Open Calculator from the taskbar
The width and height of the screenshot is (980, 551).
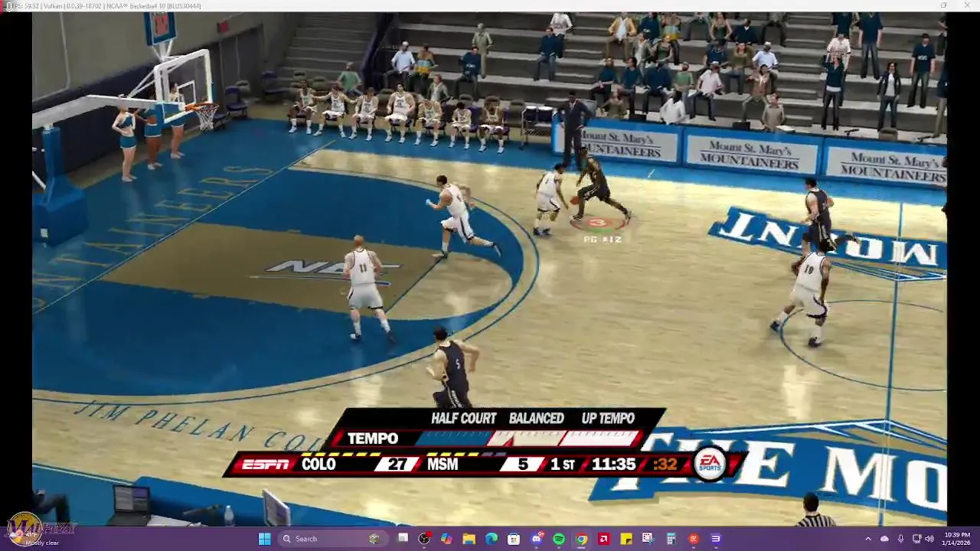pyautogui.click(x=671, y=539)
